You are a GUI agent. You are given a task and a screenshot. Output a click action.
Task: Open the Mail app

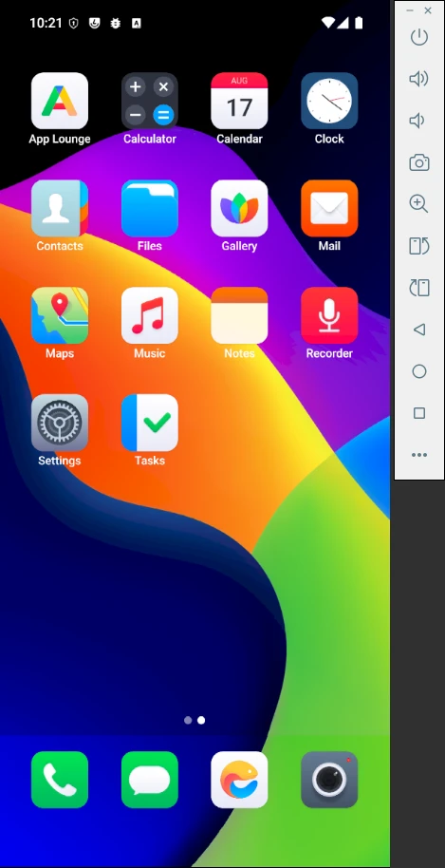coord(329,208)
